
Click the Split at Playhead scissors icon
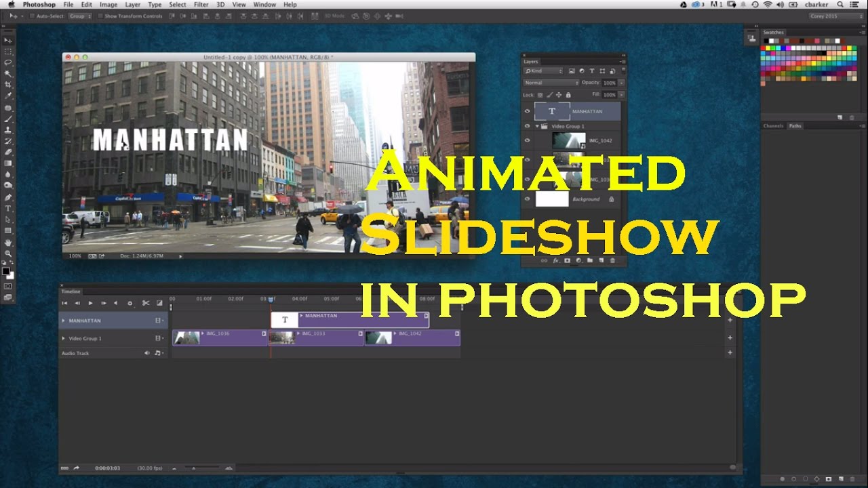click(x=145, y=303)
